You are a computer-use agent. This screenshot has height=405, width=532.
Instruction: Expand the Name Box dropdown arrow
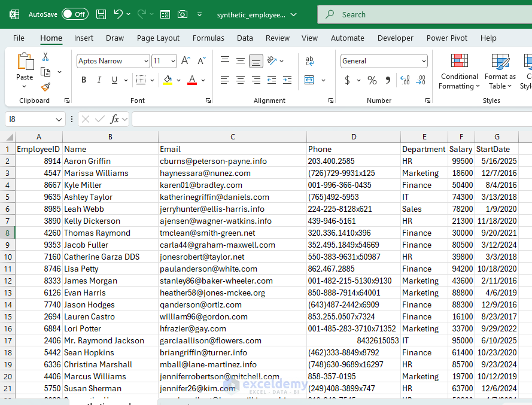[x=59, y=120]
